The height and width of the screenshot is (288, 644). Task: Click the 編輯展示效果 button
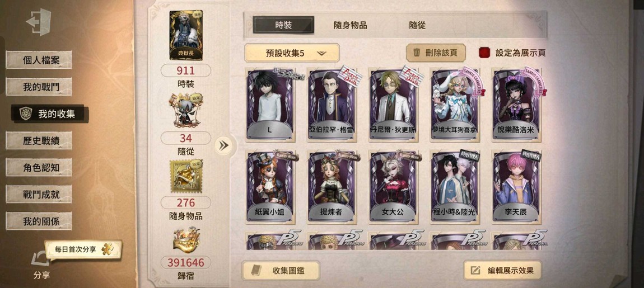[x=503, y=270]
